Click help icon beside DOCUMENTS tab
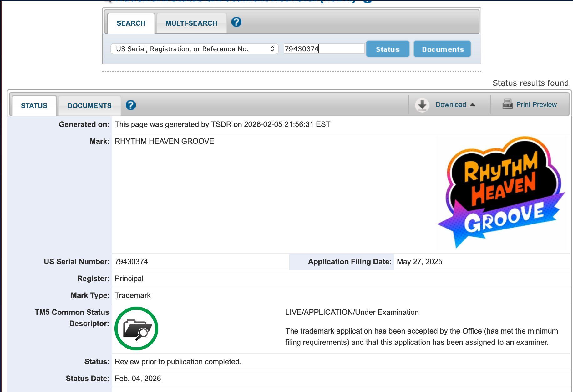 (x=130, y=105)
